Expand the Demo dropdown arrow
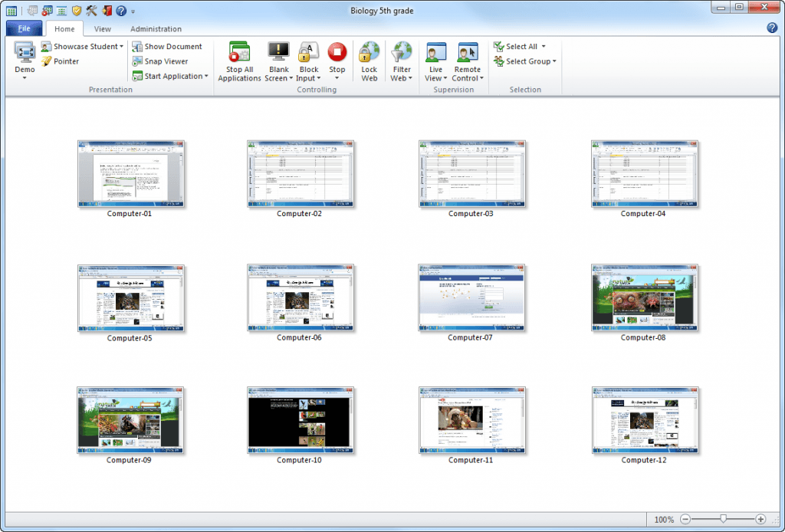The height and width of the screenshot is (532, 785). click(x=25, y=78)
